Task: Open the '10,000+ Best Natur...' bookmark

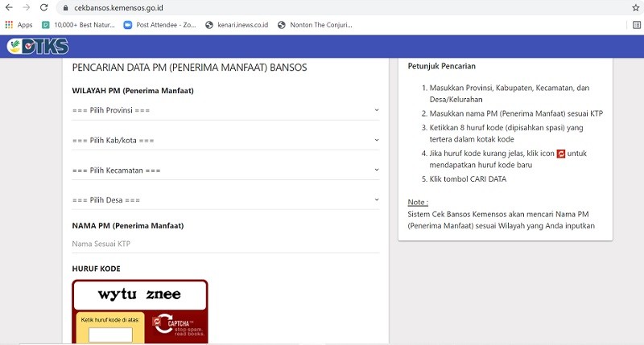Action: pos(78,25)
